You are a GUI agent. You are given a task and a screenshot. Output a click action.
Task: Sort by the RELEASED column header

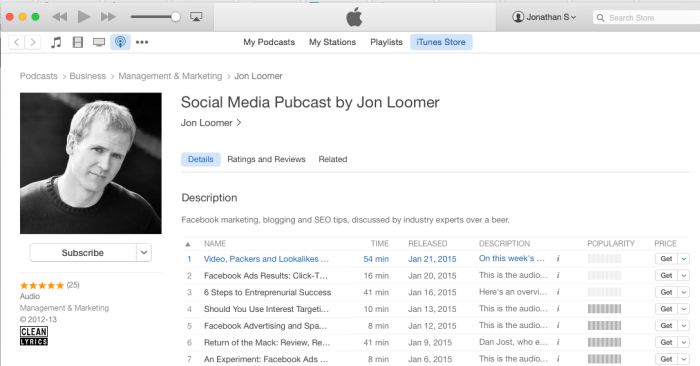[x=428, y=244]
